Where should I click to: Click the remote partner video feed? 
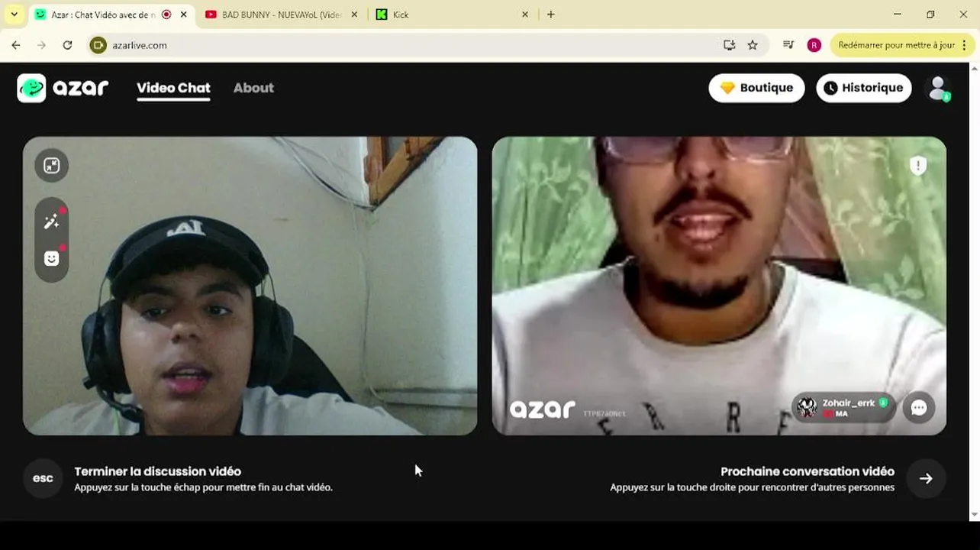pyautogui.click(x=719, y=286)
